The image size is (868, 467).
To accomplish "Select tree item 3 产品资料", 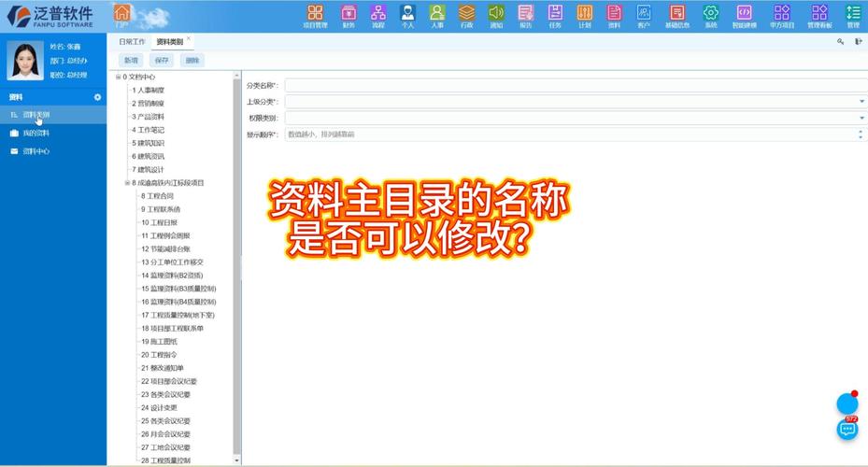I will click(x=148, y=117).
